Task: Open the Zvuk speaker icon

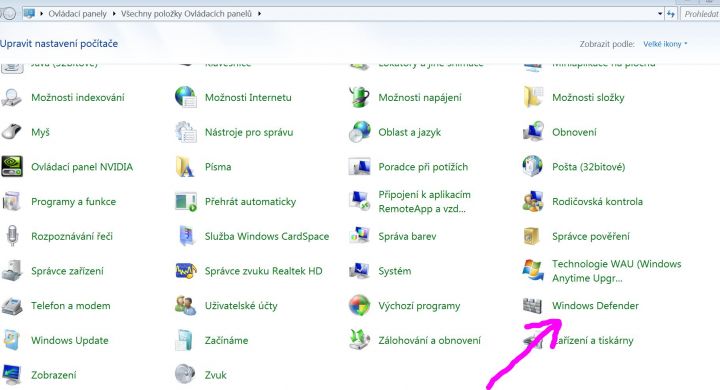Action: point(185,374)
